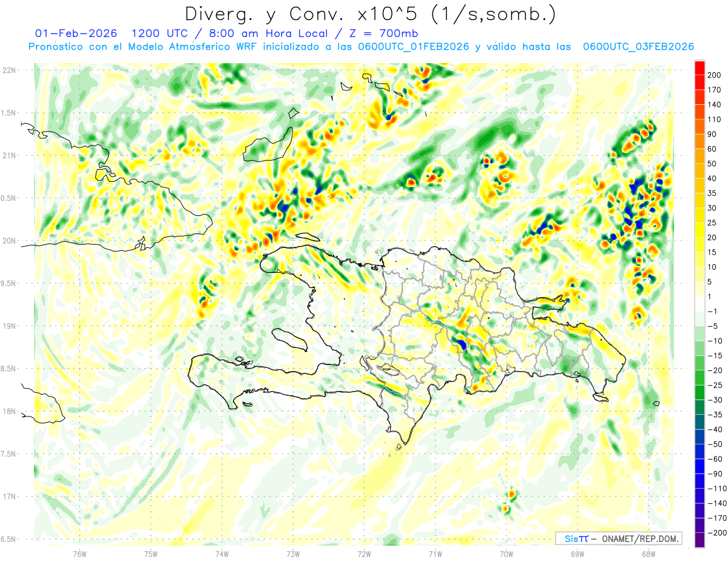Viewport: 728px width, 562px height.
Task: Click the "68W" longitude label
Action: click(649, 554)
